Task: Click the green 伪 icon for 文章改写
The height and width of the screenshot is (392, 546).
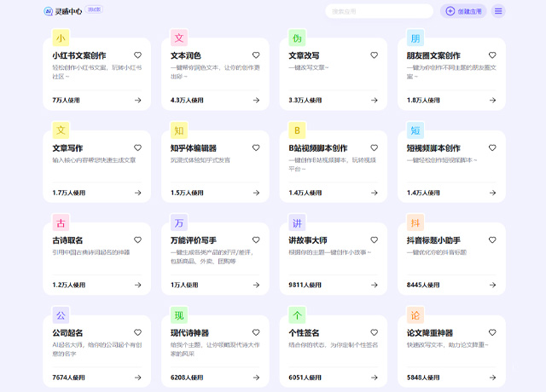Action: click(x=297, y=38)
